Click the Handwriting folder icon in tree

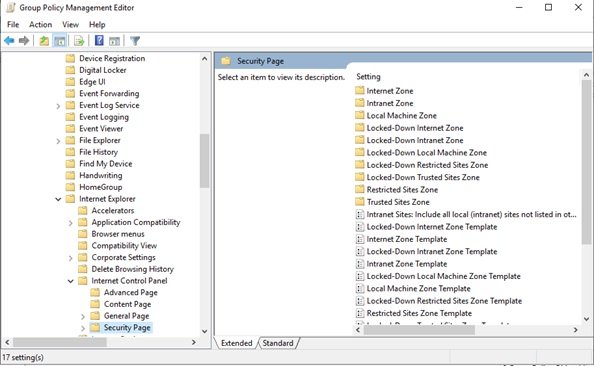point(70,175)
